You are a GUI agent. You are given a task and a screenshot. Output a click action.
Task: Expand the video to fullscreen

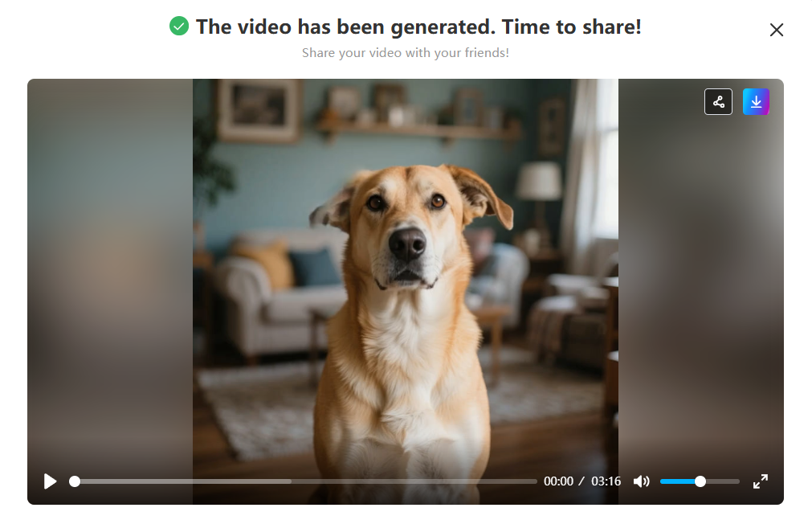pyautogui.click(x=761, y=481)
